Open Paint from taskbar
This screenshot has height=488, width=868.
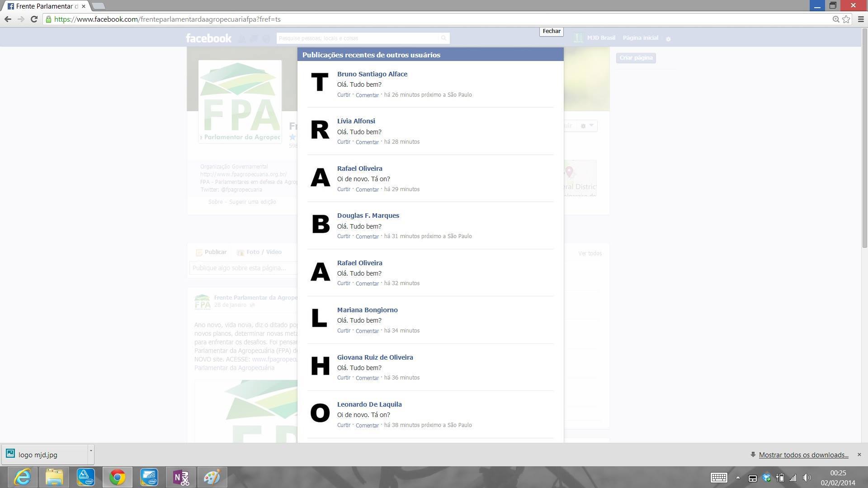(212, 477)
